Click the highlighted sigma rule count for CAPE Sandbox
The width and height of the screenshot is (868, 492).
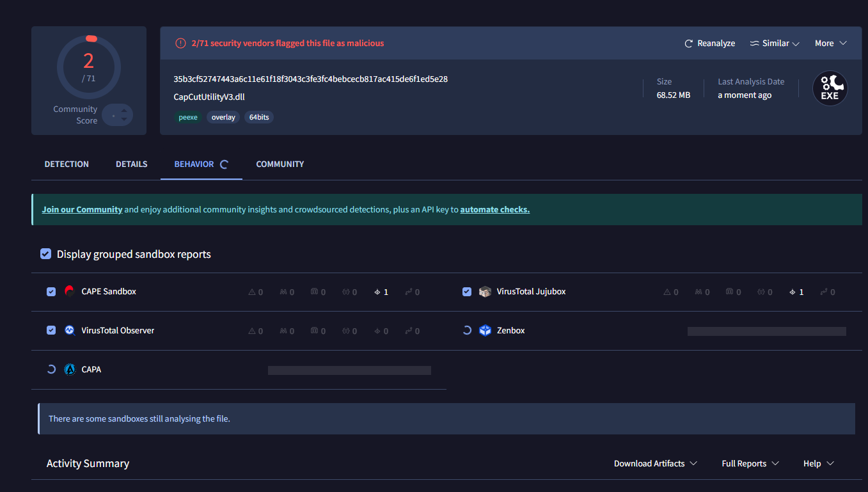(x=381, y=291)
